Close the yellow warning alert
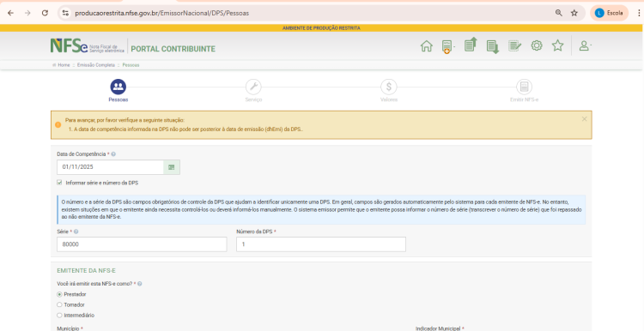The height and width of the screenshot is (331, 644). [x=584, y=119]
